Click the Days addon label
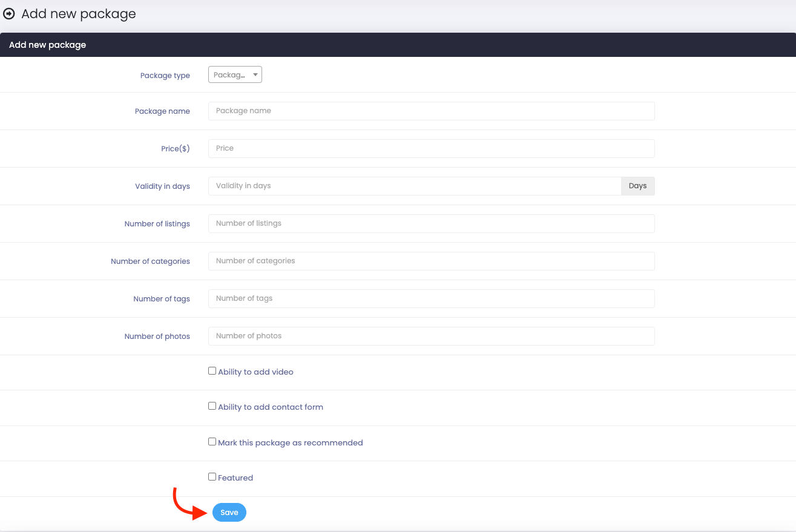This screenshot has width=796, height=532. [x=638, y=186]
